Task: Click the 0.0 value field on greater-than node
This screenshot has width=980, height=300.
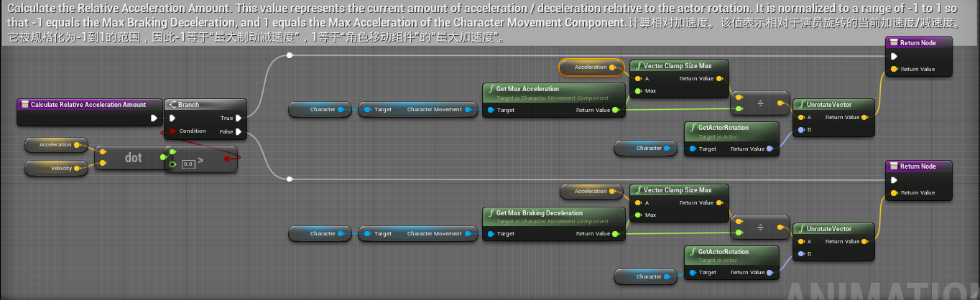Action: [x=188, y=164]
